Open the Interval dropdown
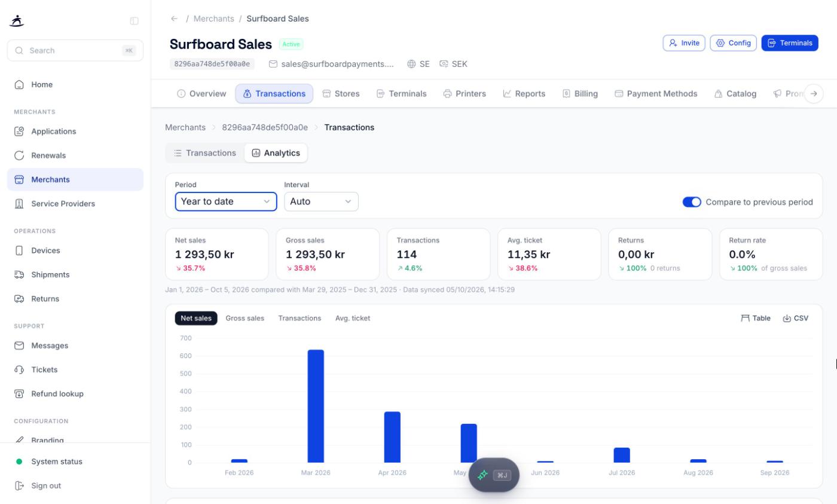 tap(321, 201)
